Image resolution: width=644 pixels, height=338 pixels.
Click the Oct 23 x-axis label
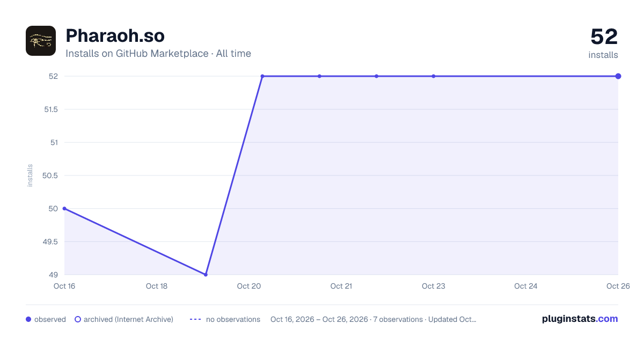[434, 286]
